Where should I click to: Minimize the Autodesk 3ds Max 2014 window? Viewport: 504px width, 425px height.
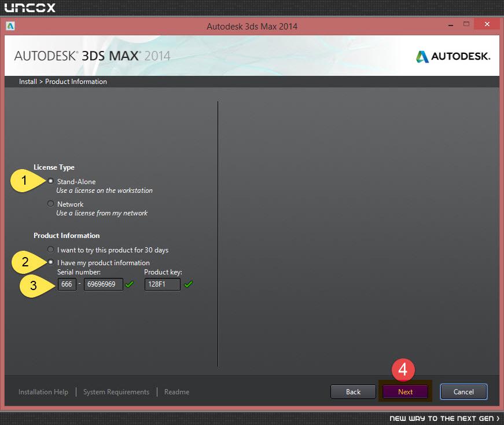[x=451, y=24]
